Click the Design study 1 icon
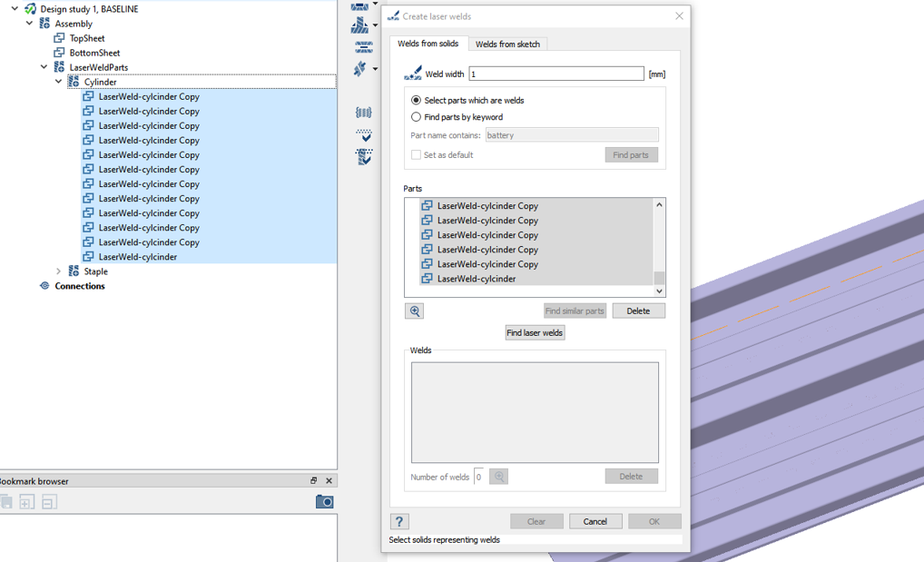 point(30,9)
